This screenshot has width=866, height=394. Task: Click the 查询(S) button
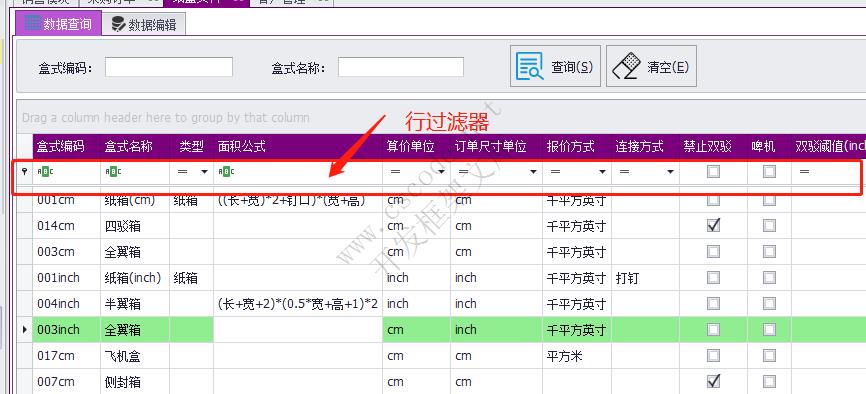pos(556,66)
